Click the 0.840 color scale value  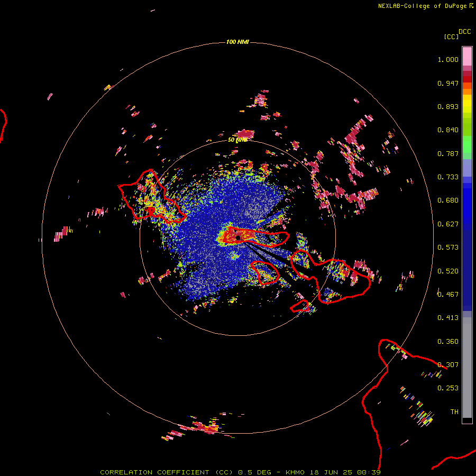[448, 130]
